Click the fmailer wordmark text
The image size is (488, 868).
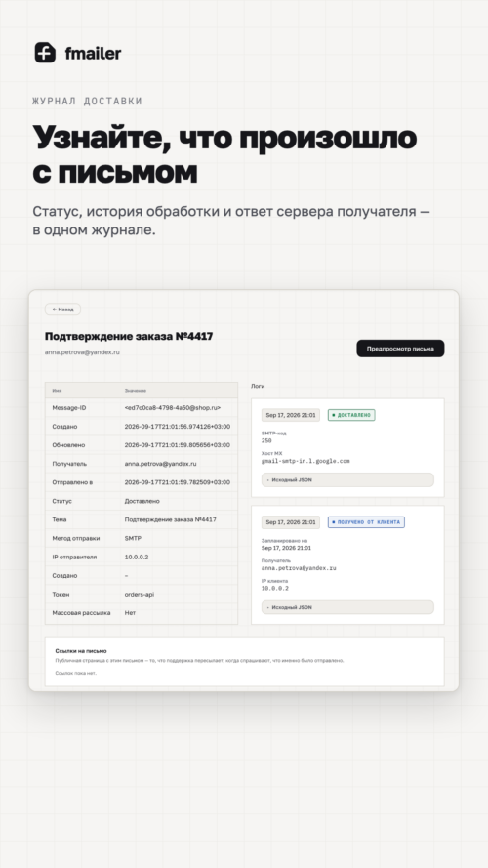pyautogui.click(x=93, y=53)
